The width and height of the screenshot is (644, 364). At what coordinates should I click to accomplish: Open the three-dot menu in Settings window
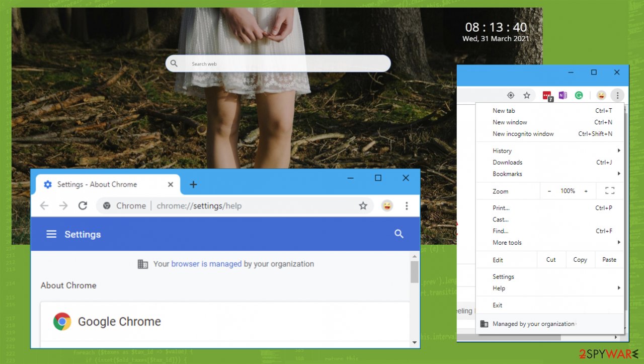[407, 205]
